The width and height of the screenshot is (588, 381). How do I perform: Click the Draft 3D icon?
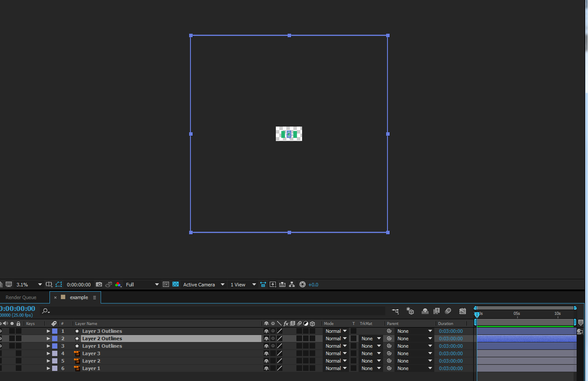click(410, 311)
